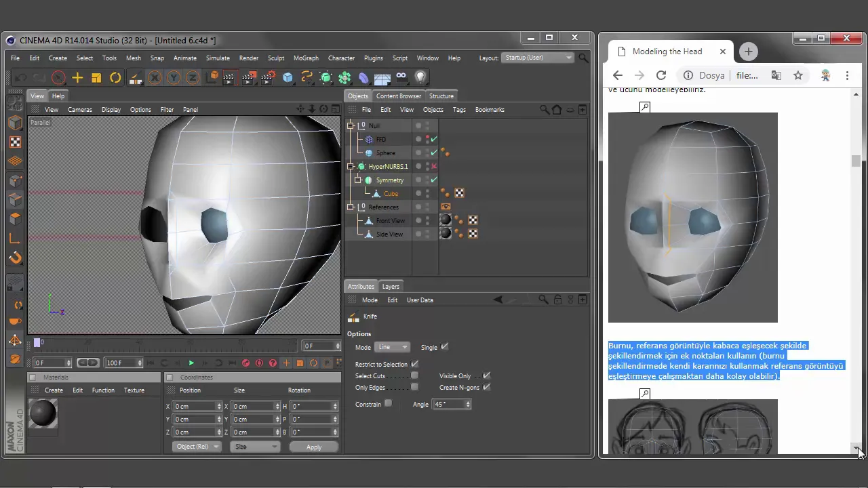This screenshot has width=868, height=488.
Task: Toggle viewport maximize icon
Action: 336,109
